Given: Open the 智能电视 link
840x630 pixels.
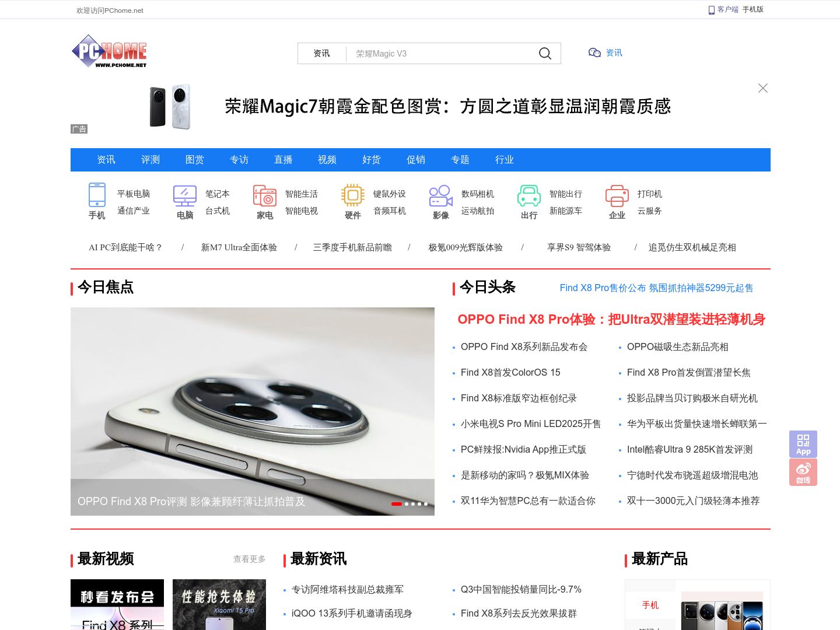Looking at the screenshot, I should 302,211.
